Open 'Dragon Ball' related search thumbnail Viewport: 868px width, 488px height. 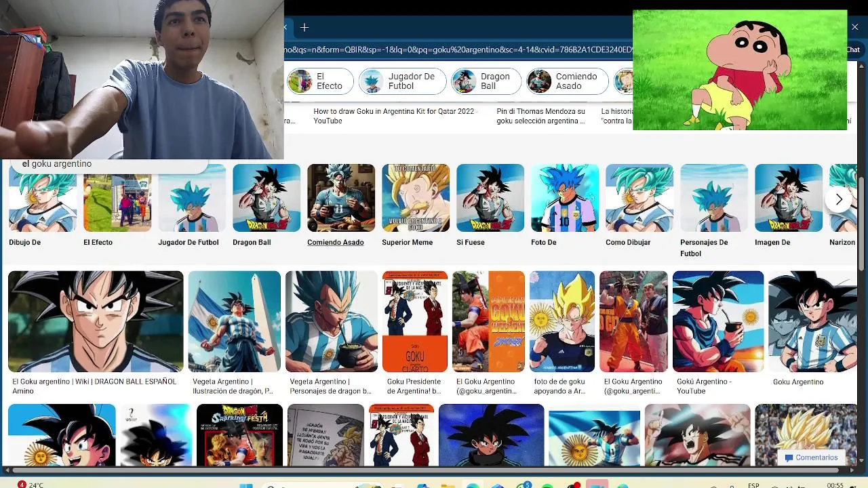(x=267, y=198)
